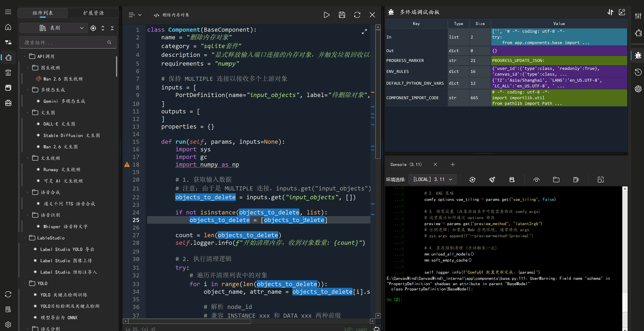Screen dimensions: 644x331
Task: Save the component code
Action: tap(342, 15)
